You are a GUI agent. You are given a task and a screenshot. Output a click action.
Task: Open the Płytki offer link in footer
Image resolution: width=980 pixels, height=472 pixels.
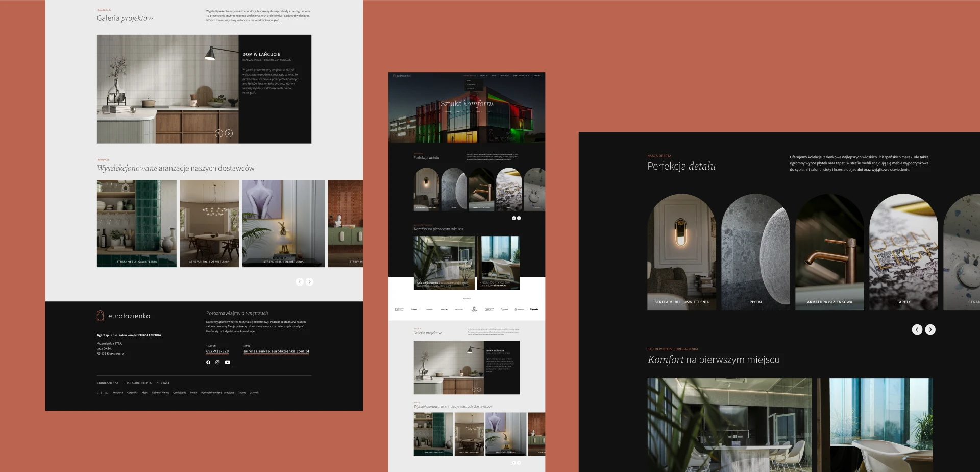(145, 393)
